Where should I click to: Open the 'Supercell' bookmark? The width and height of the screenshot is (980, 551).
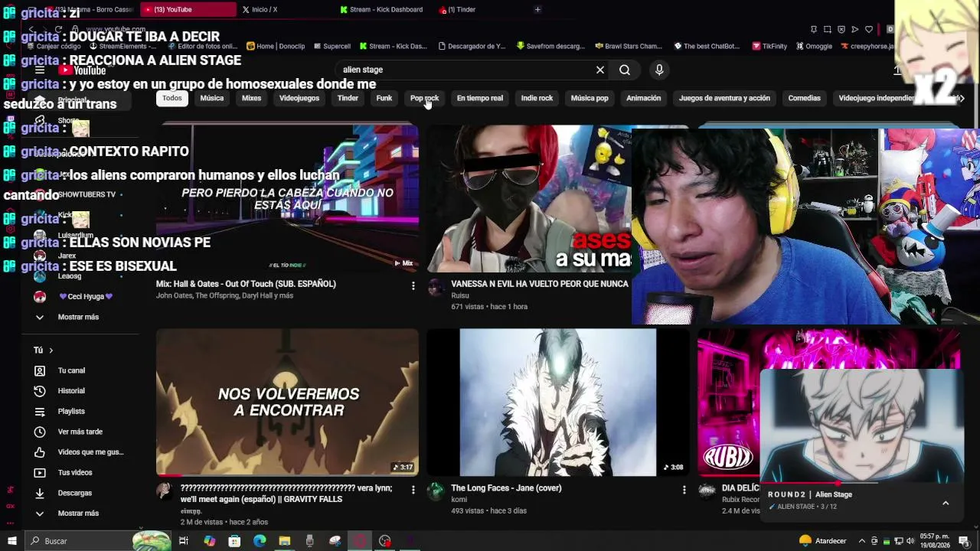(332, 46)
